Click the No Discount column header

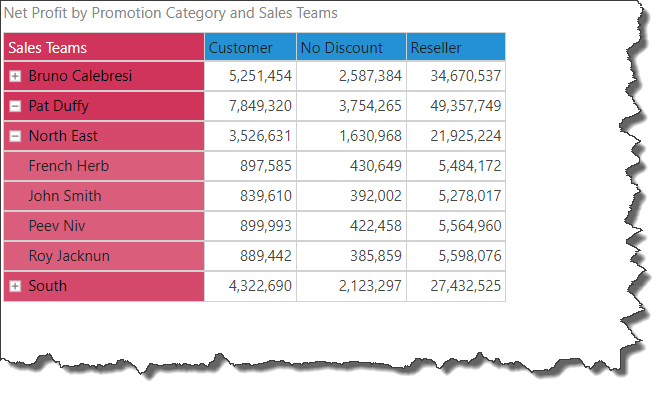click(x=351, y=47)
